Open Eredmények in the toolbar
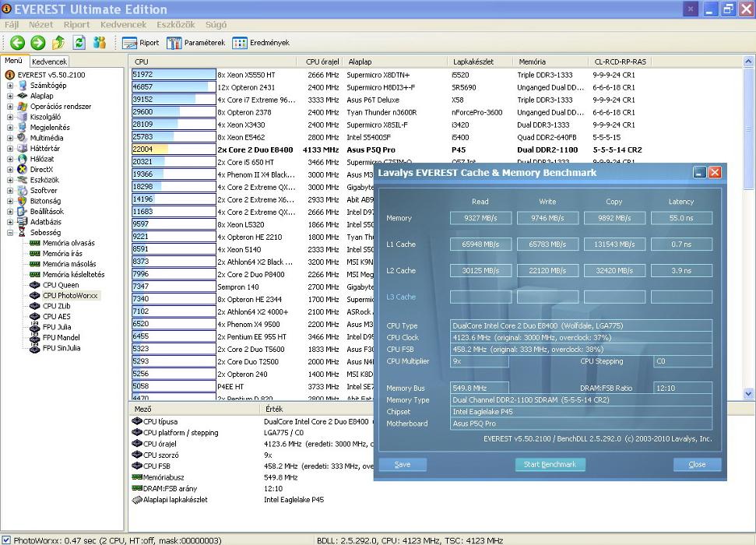Screen dimensions: 756x545 260,43
